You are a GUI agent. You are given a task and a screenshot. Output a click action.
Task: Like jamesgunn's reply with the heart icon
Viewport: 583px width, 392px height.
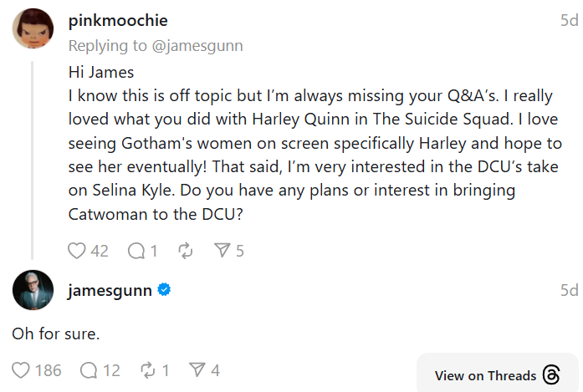tap(22, 369)
